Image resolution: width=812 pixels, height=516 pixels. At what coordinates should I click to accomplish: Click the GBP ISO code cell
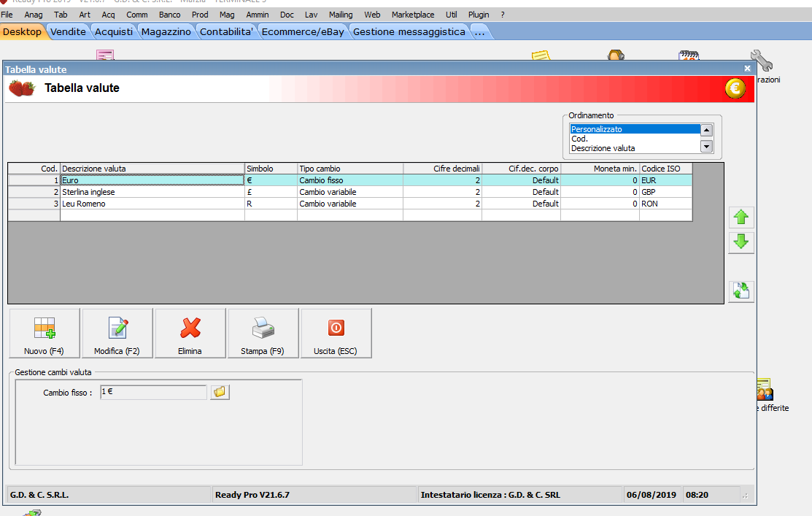(666, 192)
